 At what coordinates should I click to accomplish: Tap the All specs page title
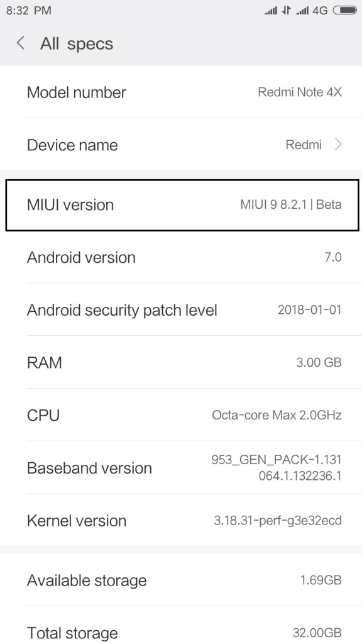click(x=77, y=43)
